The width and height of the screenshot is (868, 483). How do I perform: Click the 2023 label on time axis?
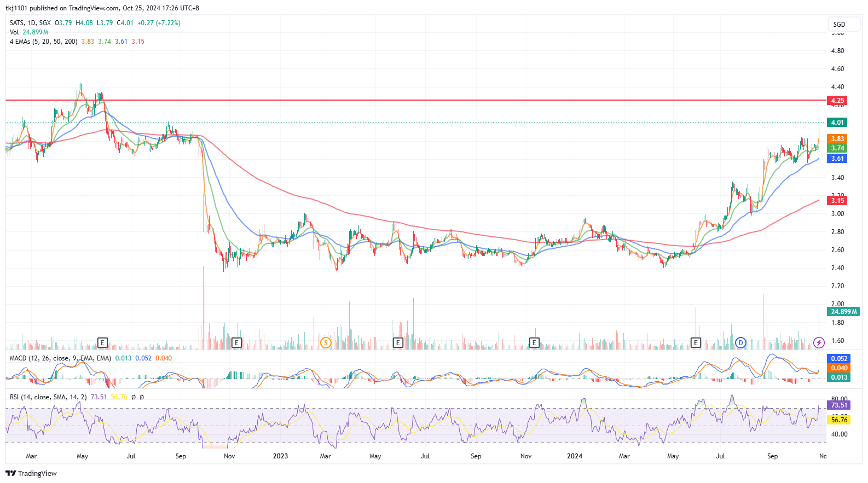pyautogui.click(x=280, y=456)
